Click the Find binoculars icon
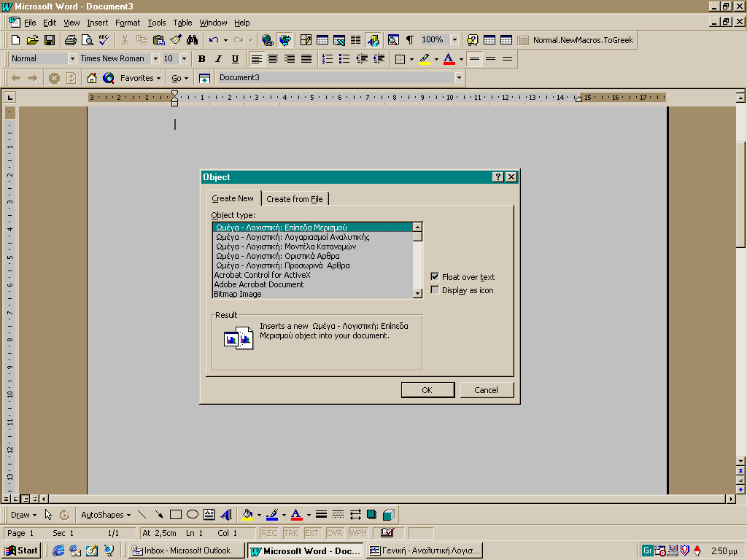This screenshot has width=747, height=560. pyautogui.click(x=192, y=40)
